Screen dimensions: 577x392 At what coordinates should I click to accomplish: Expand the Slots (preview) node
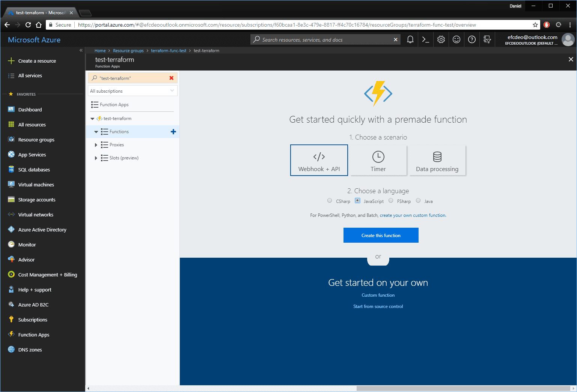[96, 158]
